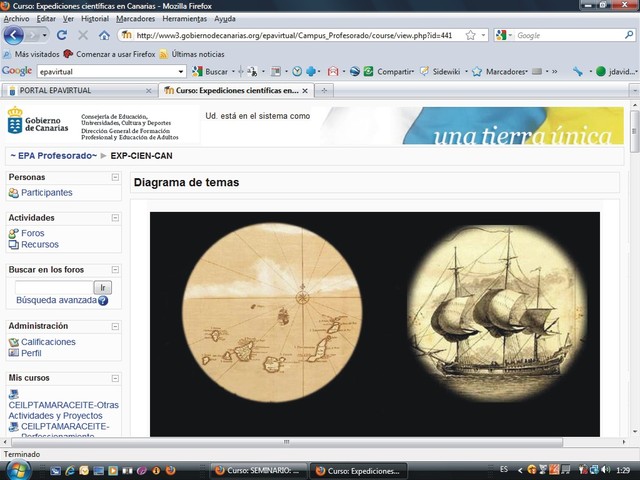The height and width of the screenshot is (480, 640).
Task: Click the volume speaker icon in system tray
Action: [606, 470]
